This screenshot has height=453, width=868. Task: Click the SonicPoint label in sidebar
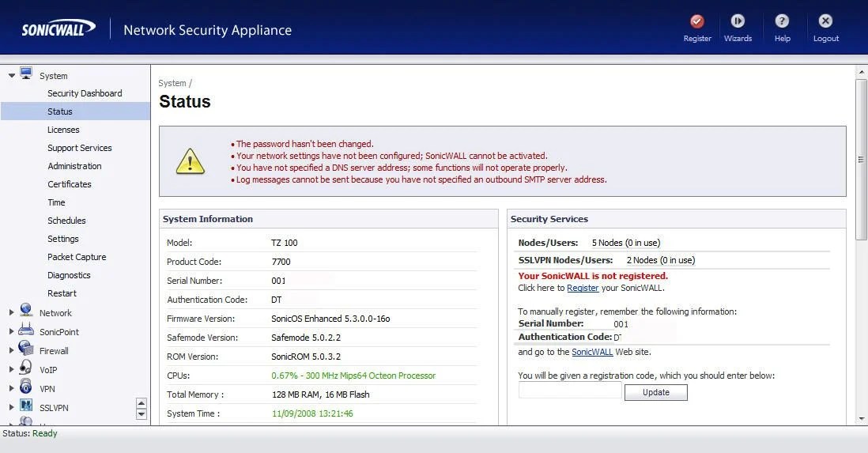(x=58, y=332)
